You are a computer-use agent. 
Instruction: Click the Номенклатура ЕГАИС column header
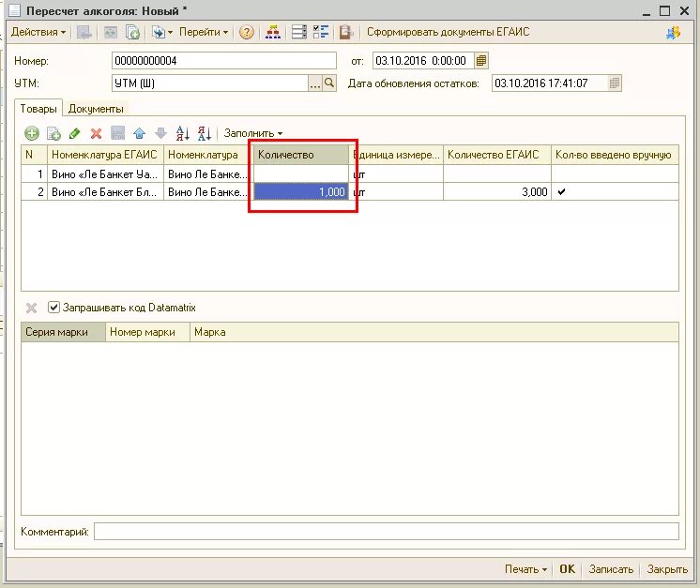click(105, 155)
